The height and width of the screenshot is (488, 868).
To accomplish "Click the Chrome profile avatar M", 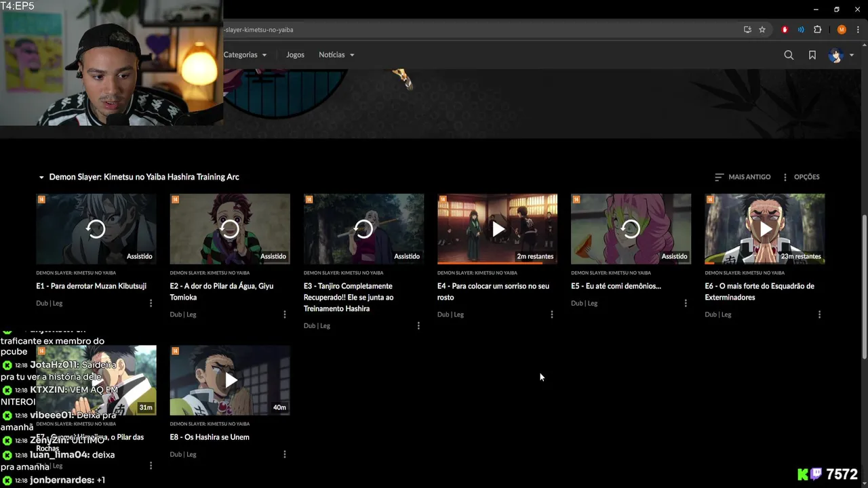I will [842, 30].
